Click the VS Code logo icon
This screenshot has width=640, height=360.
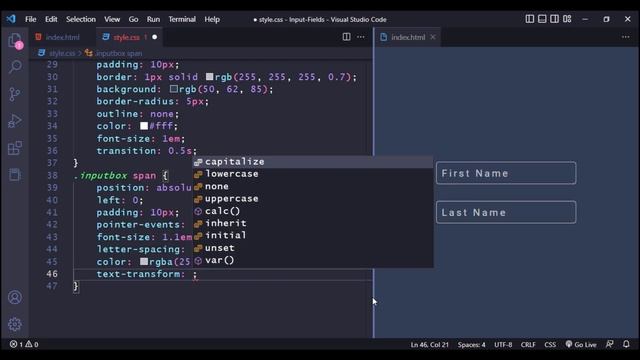(x=11, y=19)
